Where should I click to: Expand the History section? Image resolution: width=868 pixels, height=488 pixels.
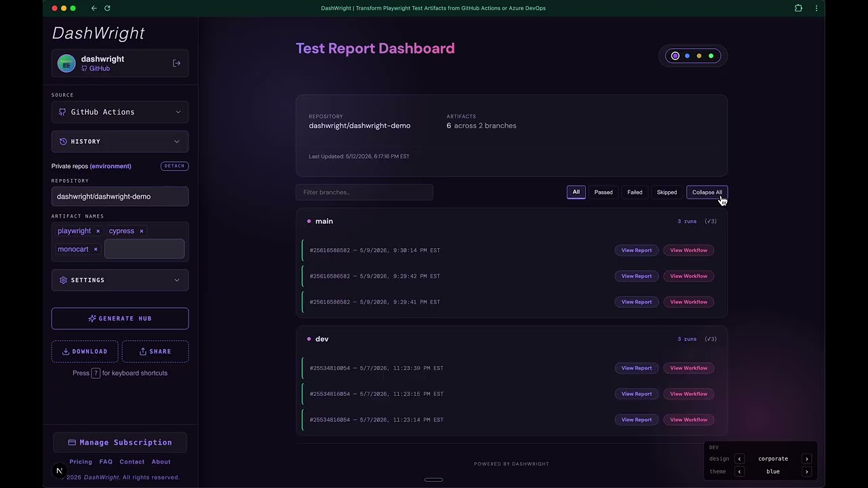click(120, 142)
